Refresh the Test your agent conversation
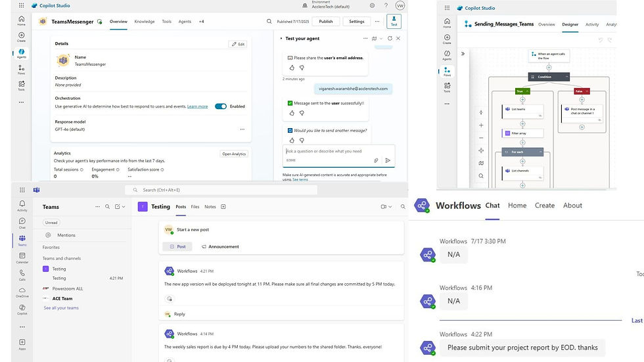 point(390,38)
